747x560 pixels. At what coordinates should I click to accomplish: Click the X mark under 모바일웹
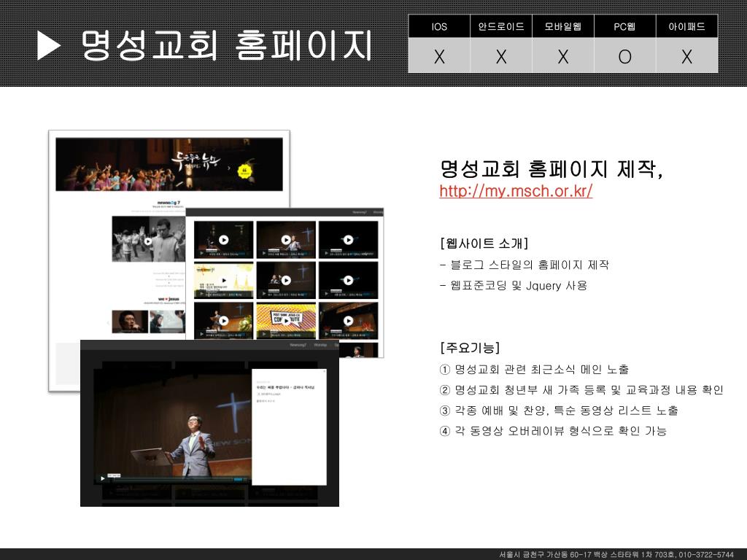563,57
